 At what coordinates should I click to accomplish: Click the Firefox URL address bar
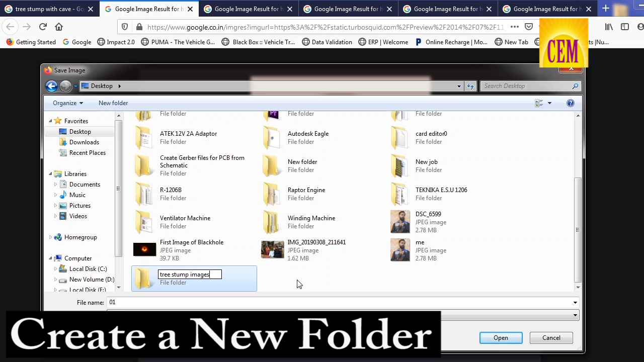point(326,27)
